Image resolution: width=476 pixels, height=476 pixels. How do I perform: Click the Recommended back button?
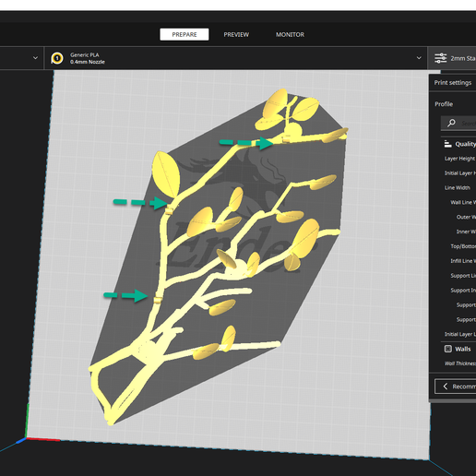[x=456, y=387]
